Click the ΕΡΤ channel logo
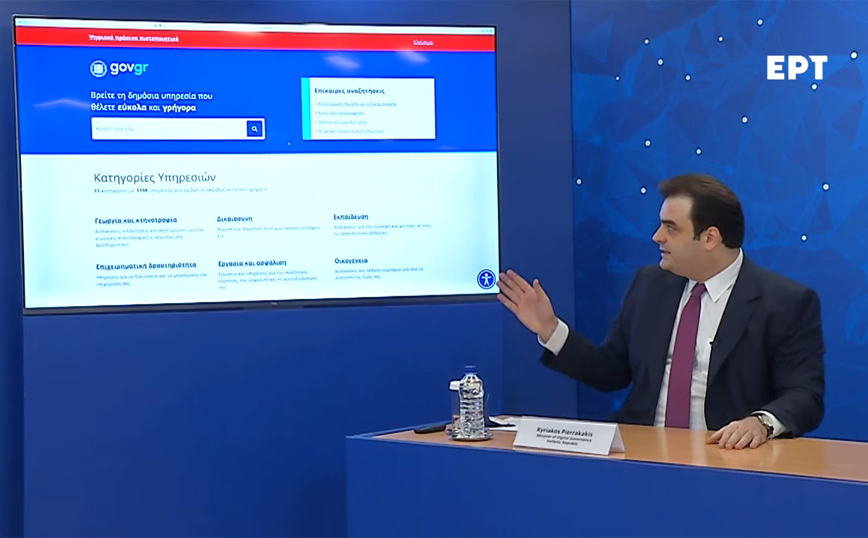The height and width of the screenshot is (538, 868). coord(796,68)
